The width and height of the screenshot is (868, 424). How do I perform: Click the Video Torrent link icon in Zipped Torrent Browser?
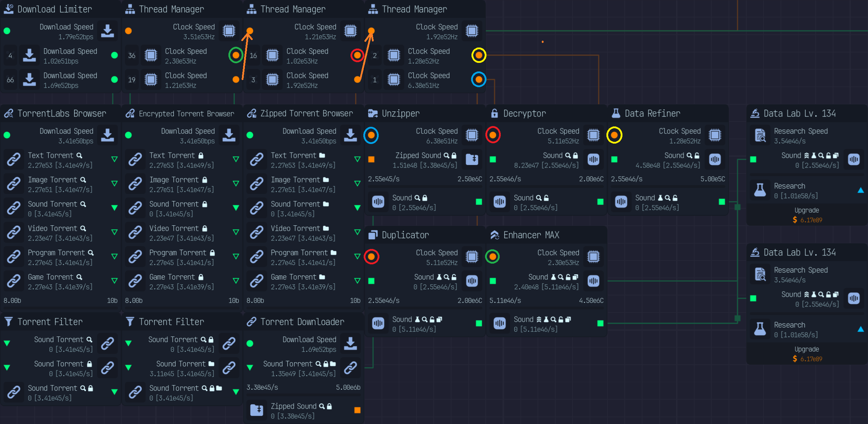(x=257, y=233)
